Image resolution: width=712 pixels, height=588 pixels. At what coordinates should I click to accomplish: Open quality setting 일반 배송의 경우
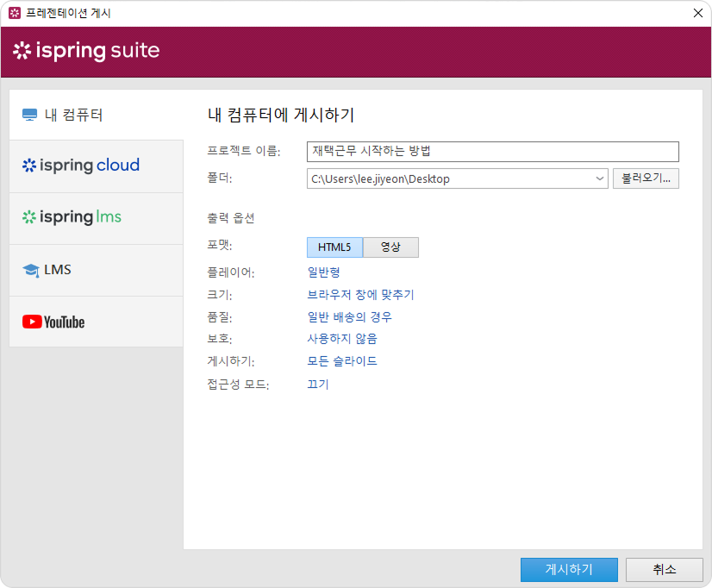click(349, 317)
